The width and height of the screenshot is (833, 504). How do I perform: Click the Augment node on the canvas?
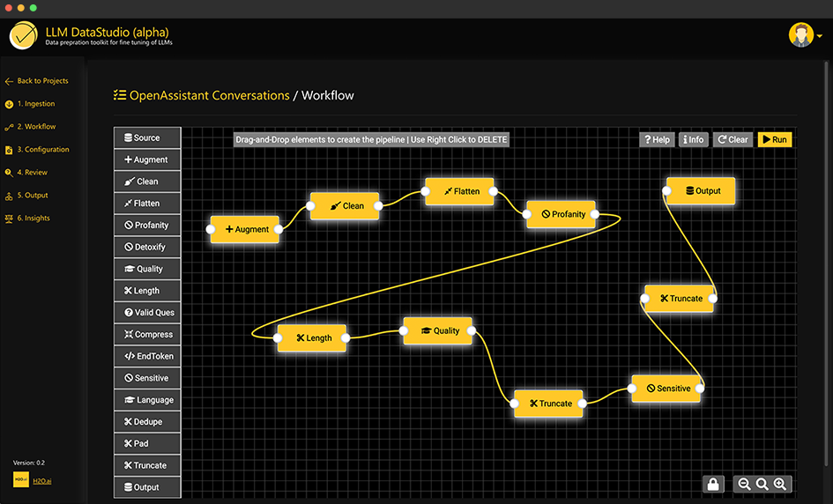pos(244,229)
